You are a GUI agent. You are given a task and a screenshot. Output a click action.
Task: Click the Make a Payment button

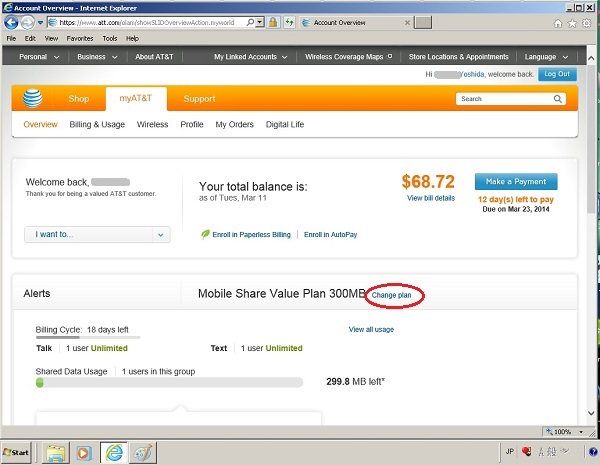[x=516, y=181]
